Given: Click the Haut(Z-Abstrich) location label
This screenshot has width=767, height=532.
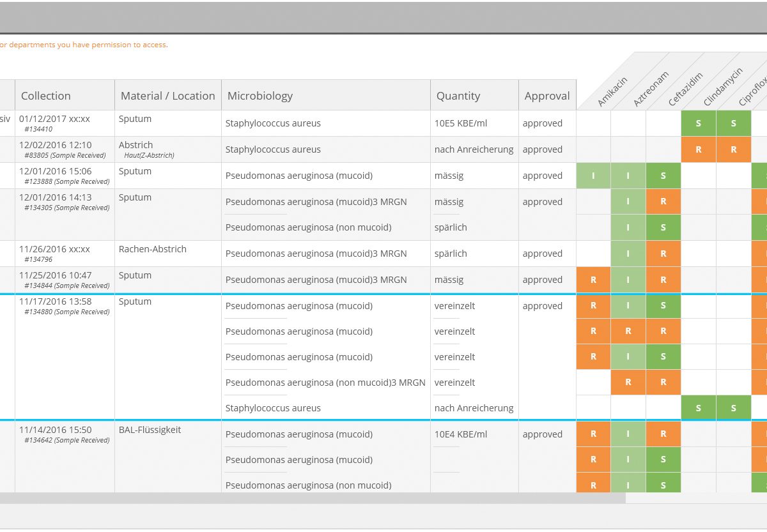Looking at the screenshot, I should (149, 155).
